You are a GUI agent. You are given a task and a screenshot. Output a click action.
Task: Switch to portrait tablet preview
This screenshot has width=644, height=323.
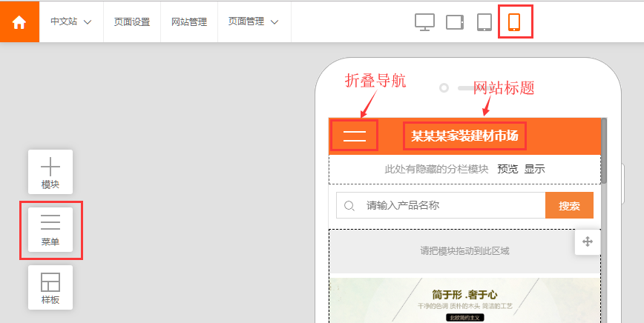tap(484, 22)
